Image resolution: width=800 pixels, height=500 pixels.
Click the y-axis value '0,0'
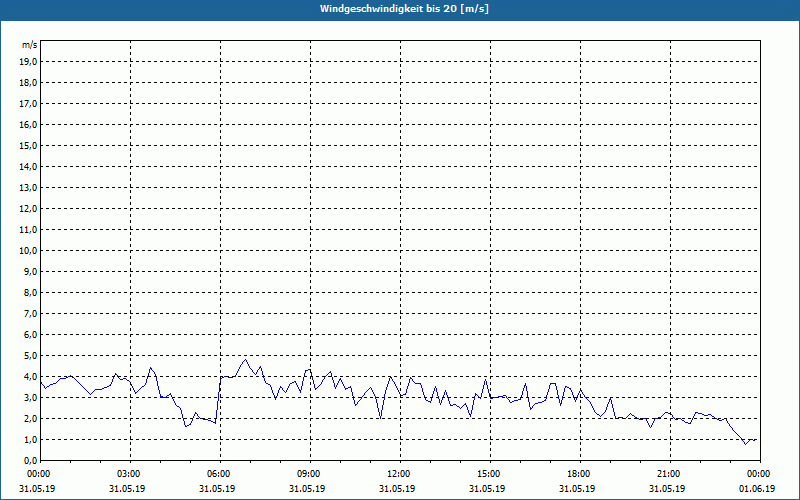pos(30,460)
